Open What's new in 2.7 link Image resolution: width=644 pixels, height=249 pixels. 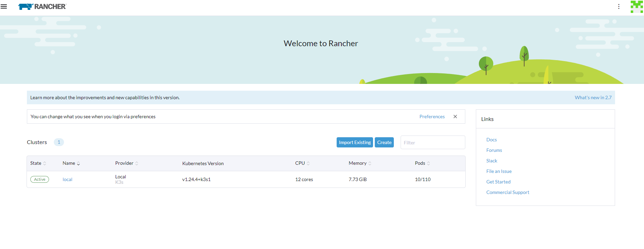[x=593, y=97]
